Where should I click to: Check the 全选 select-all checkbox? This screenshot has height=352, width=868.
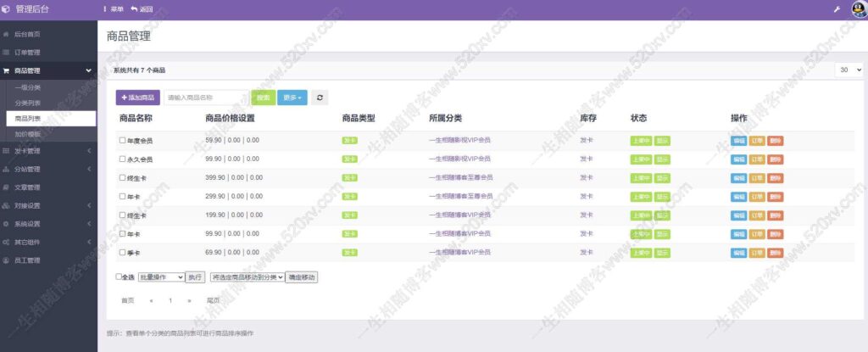tap(119, 277)
